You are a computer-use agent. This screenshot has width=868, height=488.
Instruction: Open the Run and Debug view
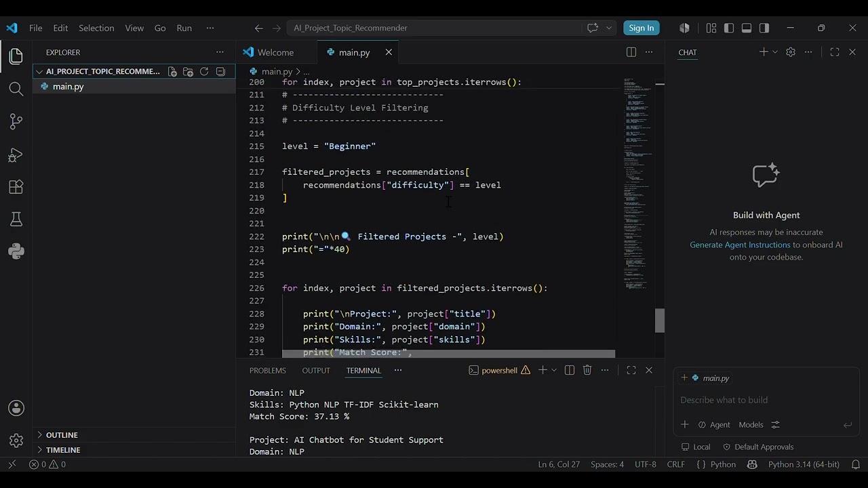16,155
